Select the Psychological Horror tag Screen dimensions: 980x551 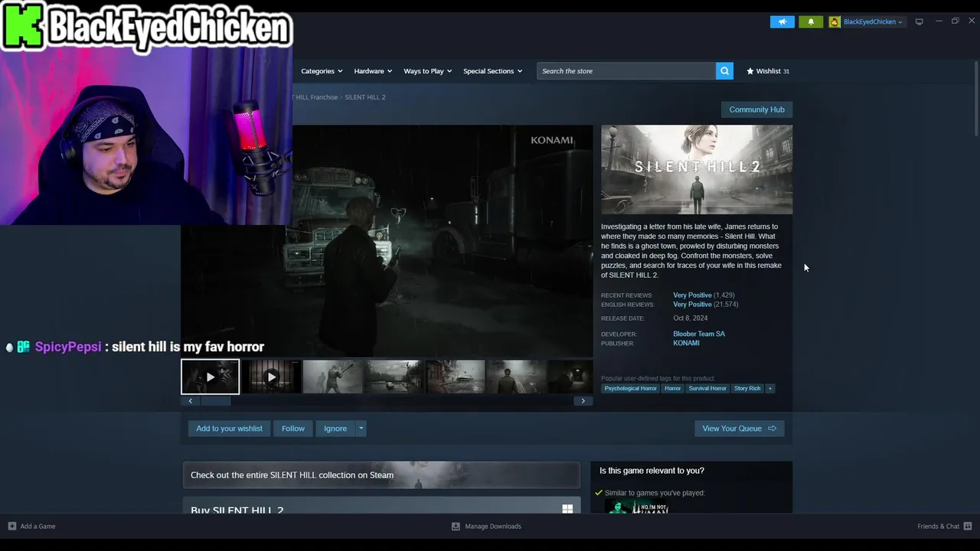pyautogui.click(x=631, y=388)
